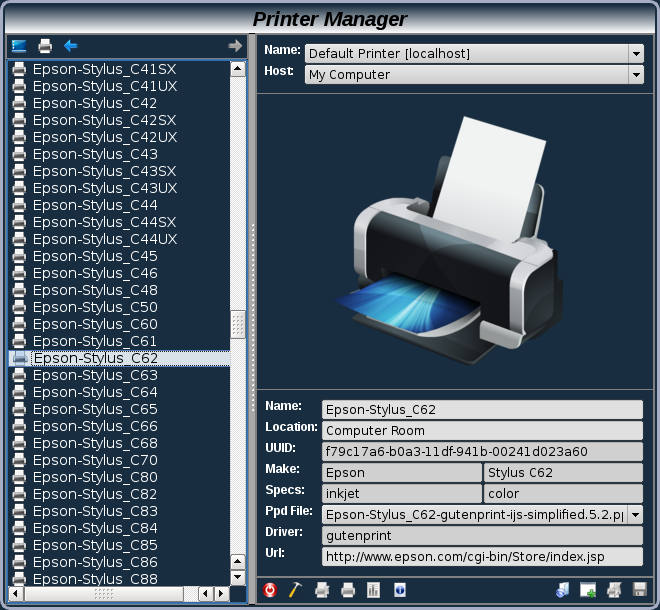The width and height of the screenshot is (660, 610).
Task: Open the Ppd File dropdown arrow
Action: pyautogui.click(x=636, y=514)
